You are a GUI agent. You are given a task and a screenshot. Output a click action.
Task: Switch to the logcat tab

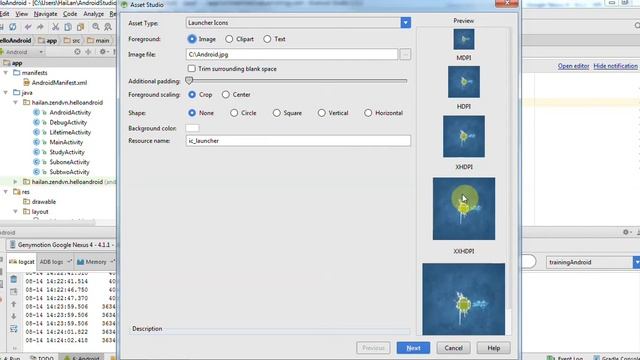pyautogui.click(x=22, y=262)
